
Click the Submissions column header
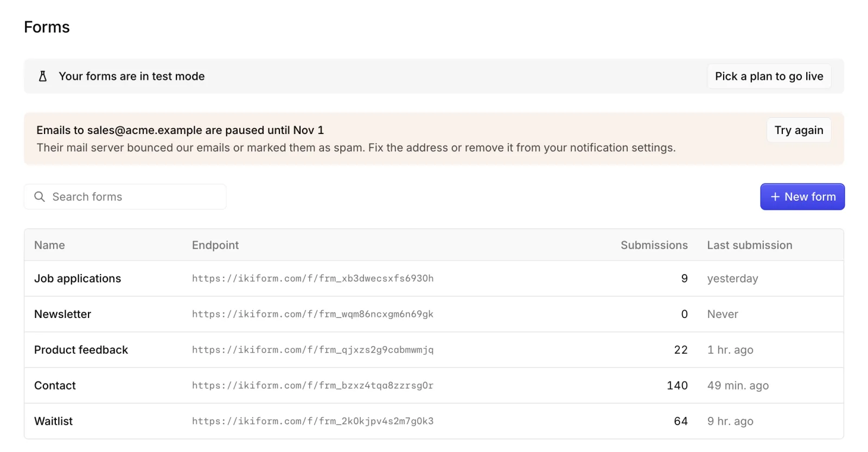click(x=654, y=245)
